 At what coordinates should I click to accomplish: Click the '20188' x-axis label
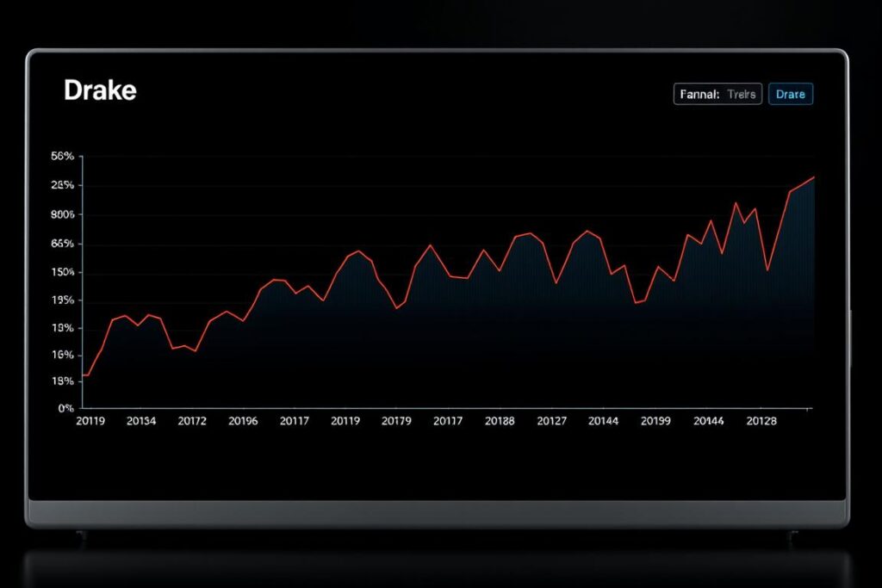click(500, 420)
